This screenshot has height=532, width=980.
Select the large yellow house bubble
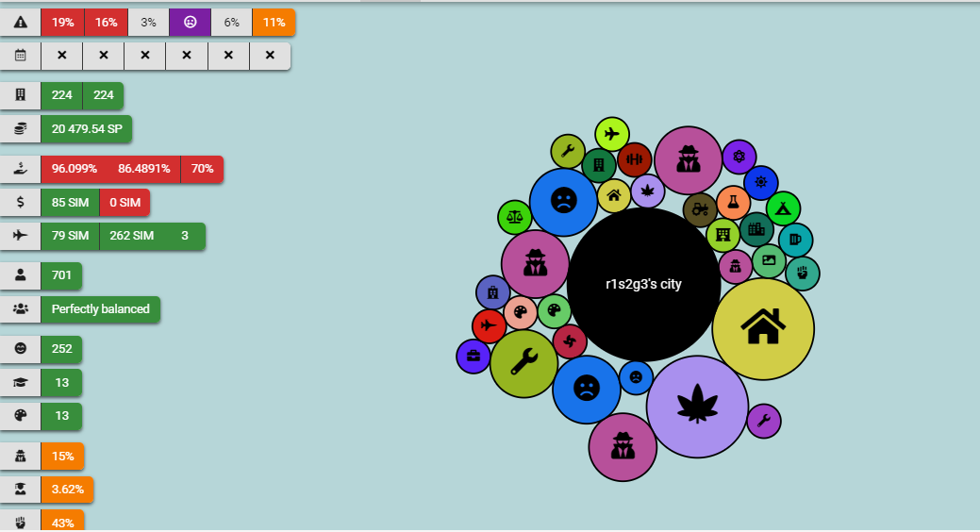763,329
